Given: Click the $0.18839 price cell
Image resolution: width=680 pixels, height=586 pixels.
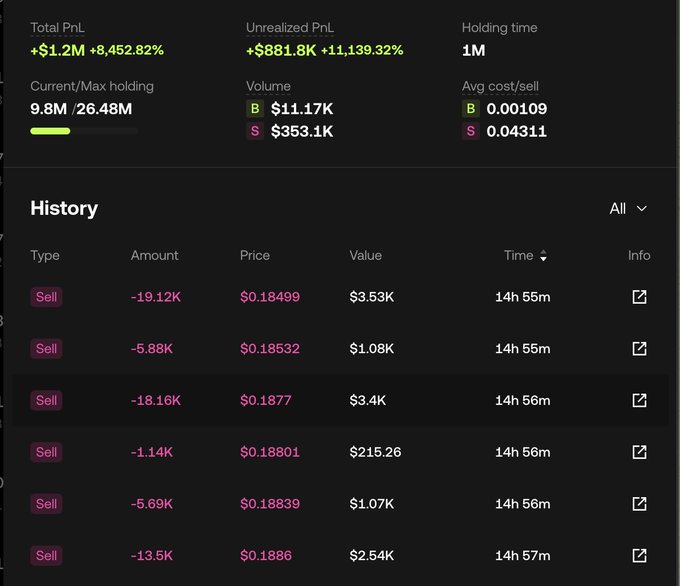Looking at the screenshot, I should point(270,504).
